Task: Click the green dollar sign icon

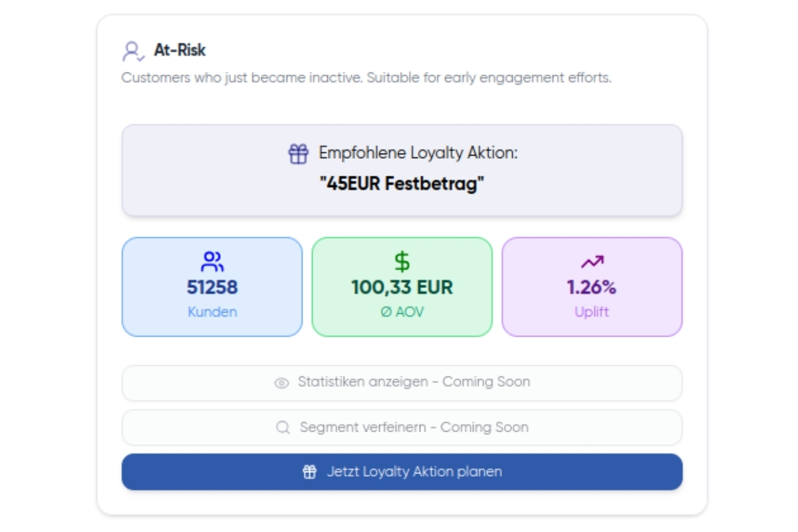Action: 402,261
